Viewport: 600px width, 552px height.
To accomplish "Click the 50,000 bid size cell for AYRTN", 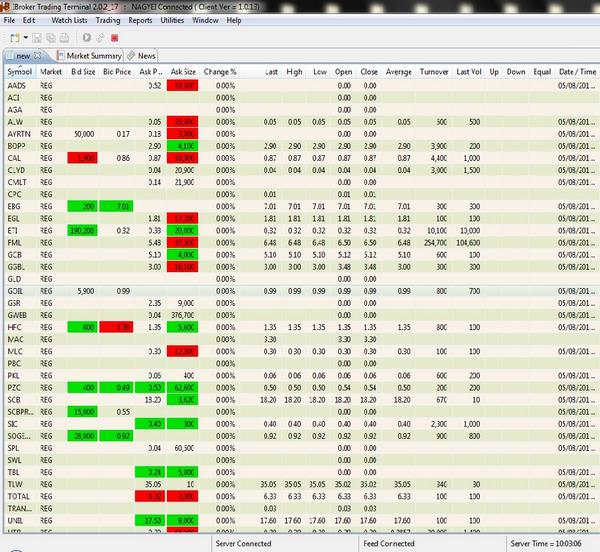I will [84, 134].
